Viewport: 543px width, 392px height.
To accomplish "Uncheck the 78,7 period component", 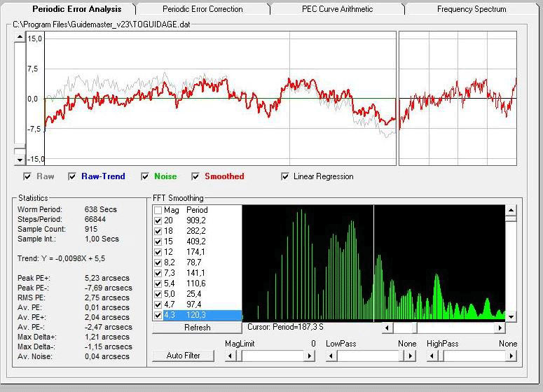I will pyautogui.click(x=158, y=262).
